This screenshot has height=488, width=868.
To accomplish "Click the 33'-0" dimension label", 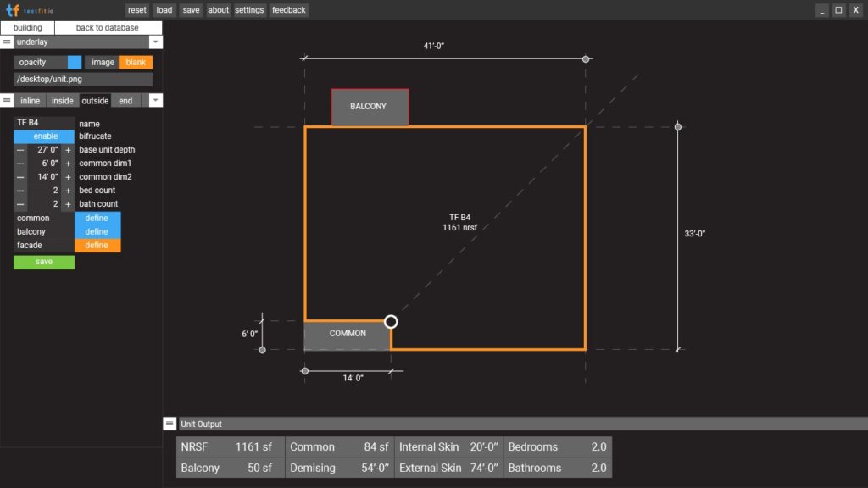I will coord(695,234).
